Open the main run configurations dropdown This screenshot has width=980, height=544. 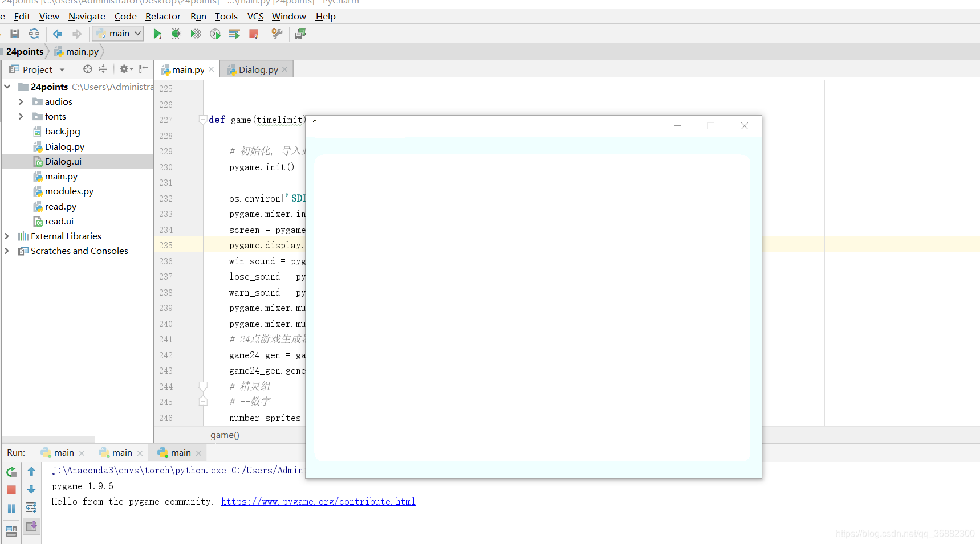pos(117,33)
